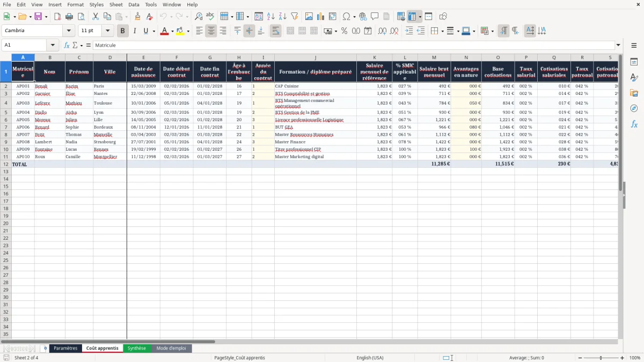Click Insert Comment speech bubble icon
Image resolution: width=644 pixels, height=362 pixels.
pyautogui.click(x=375, y=17)
